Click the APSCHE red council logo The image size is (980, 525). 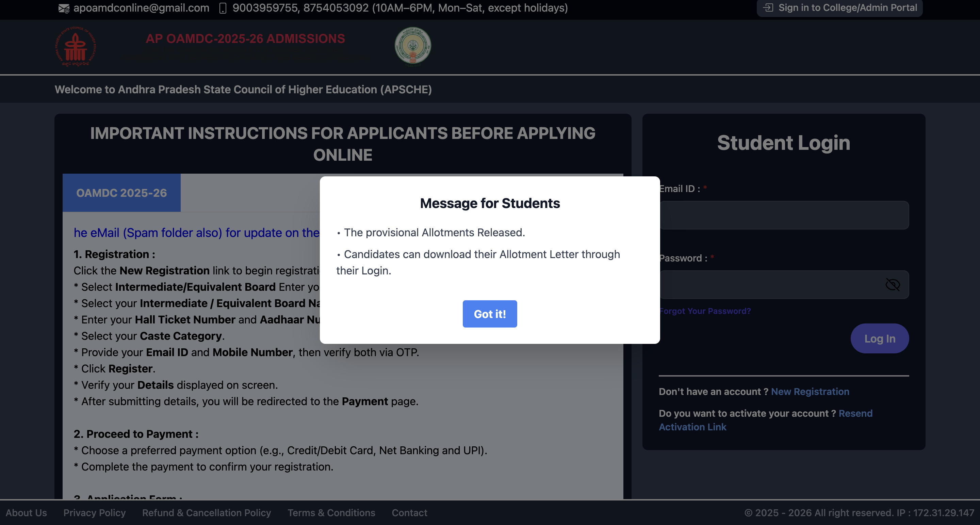pos(75,46)
